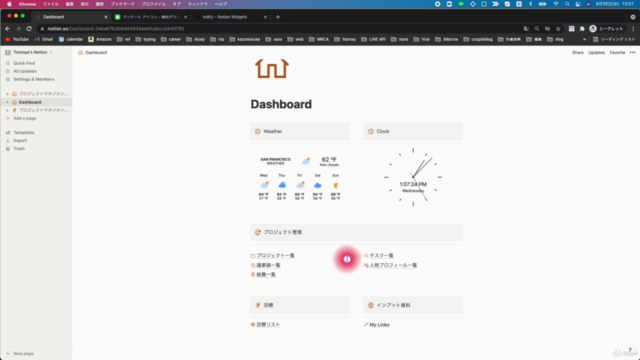Reload the current page
This screenshot has height=360, width=640.
29,29
